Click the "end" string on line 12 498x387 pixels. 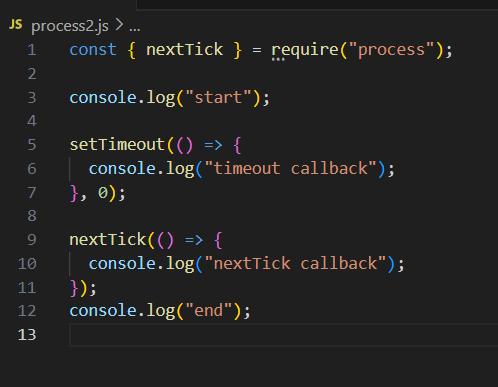(x=208, y=311)
